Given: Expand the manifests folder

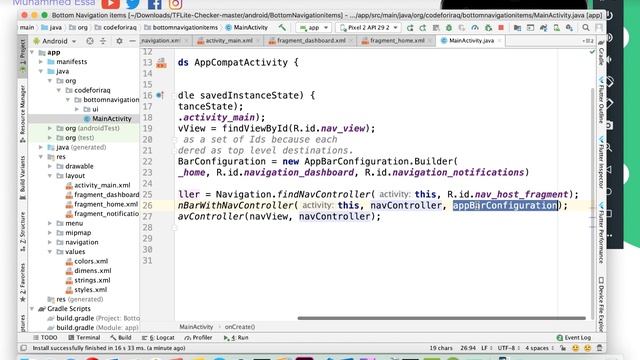Looking at the screenshot, I should [x=41, y=62].
